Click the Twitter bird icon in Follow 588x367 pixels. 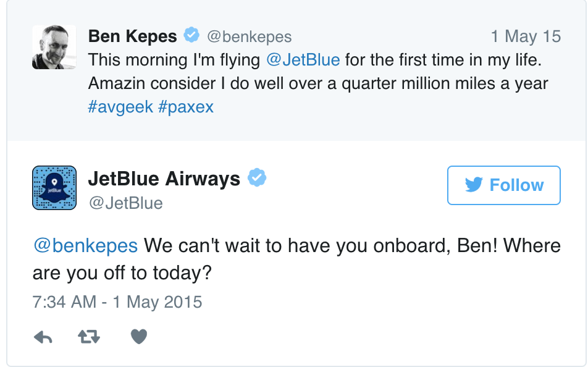point(474,185)
